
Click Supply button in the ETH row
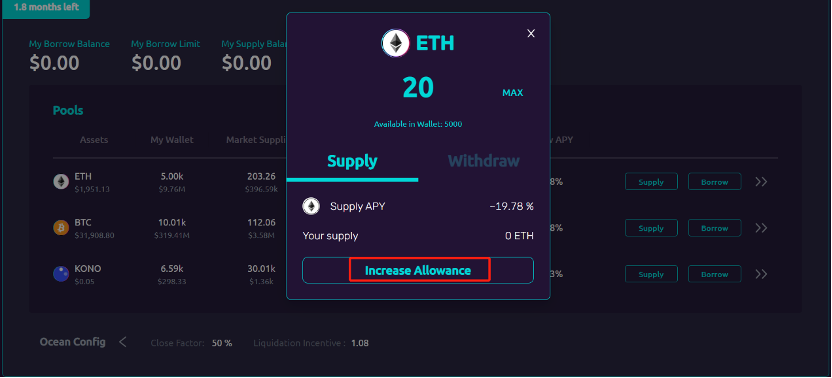click(x=651, y=182)
